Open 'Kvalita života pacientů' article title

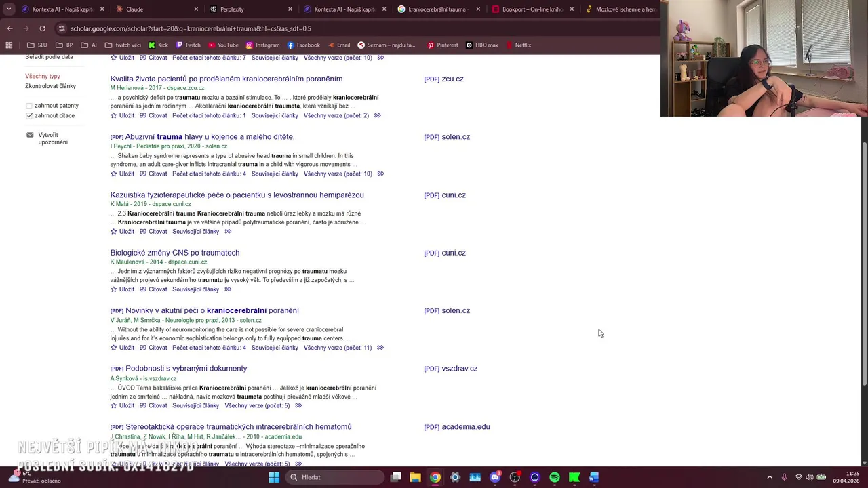point(226,79)
